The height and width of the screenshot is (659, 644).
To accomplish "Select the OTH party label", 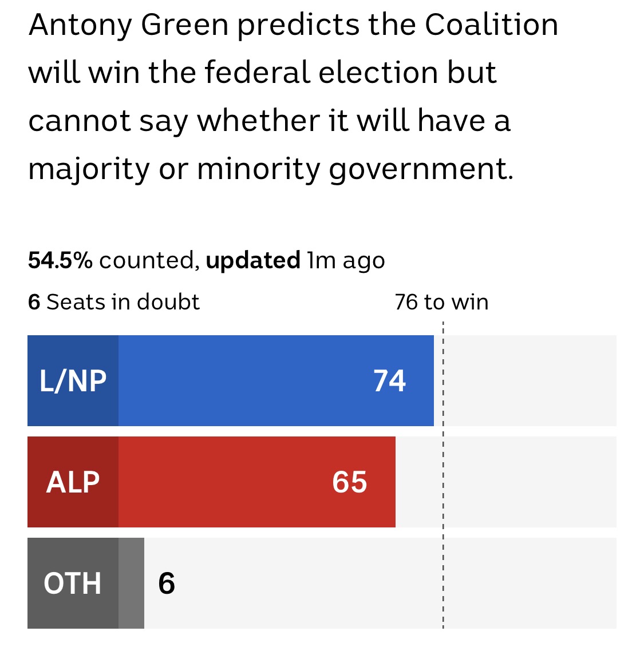I will coord(73,583).
